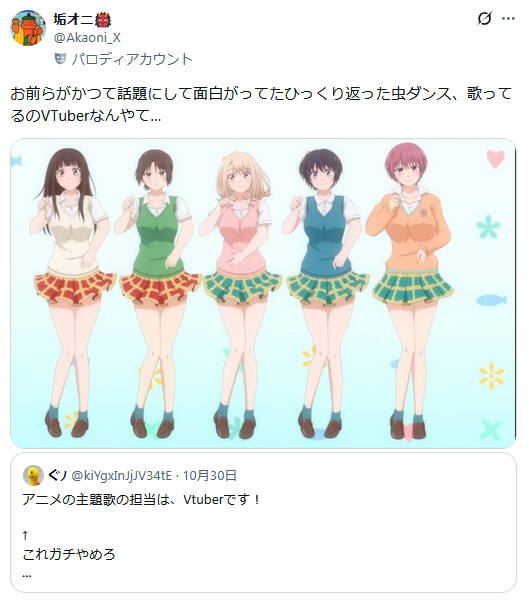Open the @Akaoni_X handle link
The height and width of the screenshot is (605, 529).
[x=87, y=38]
